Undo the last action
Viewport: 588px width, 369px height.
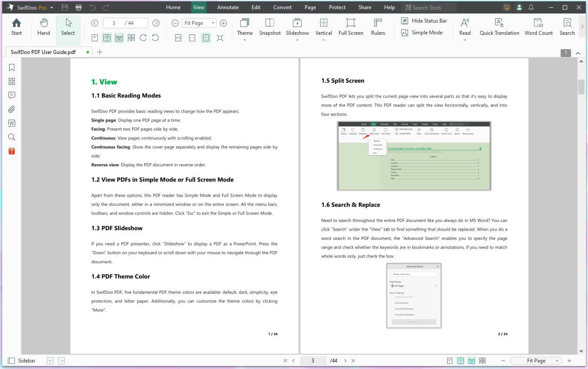coord(92,7)
